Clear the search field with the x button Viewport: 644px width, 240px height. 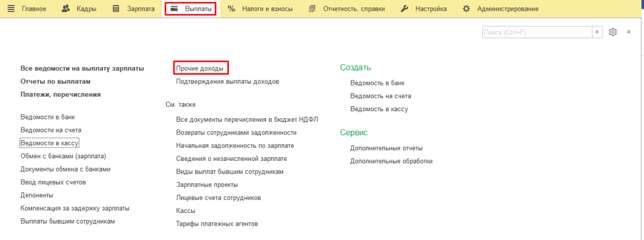[597, 32]
